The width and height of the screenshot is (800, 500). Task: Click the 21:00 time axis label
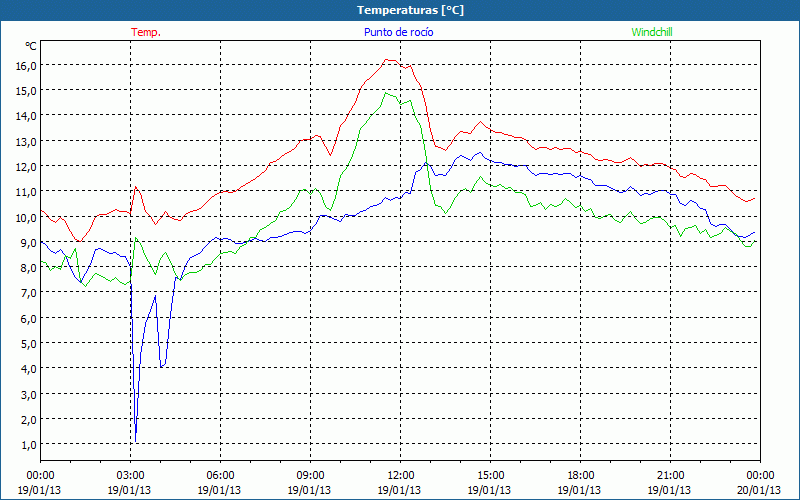(x=670, y=476)
